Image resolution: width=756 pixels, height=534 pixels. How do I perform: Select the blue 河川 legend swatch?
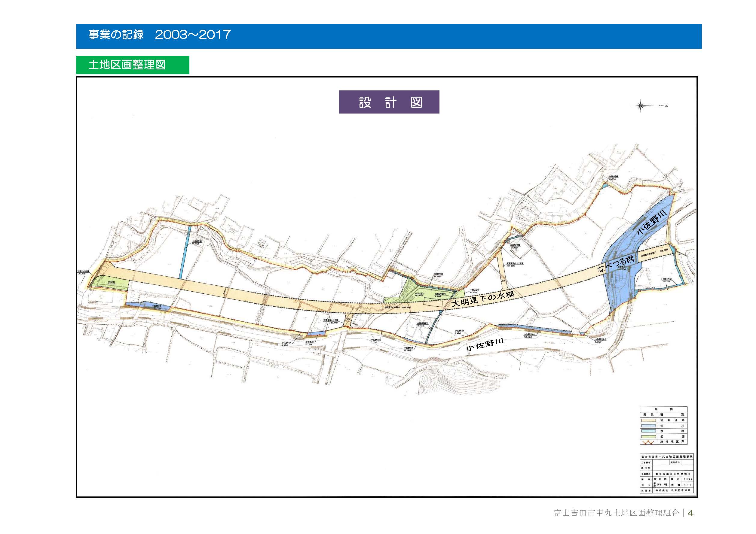coord(649,426)
